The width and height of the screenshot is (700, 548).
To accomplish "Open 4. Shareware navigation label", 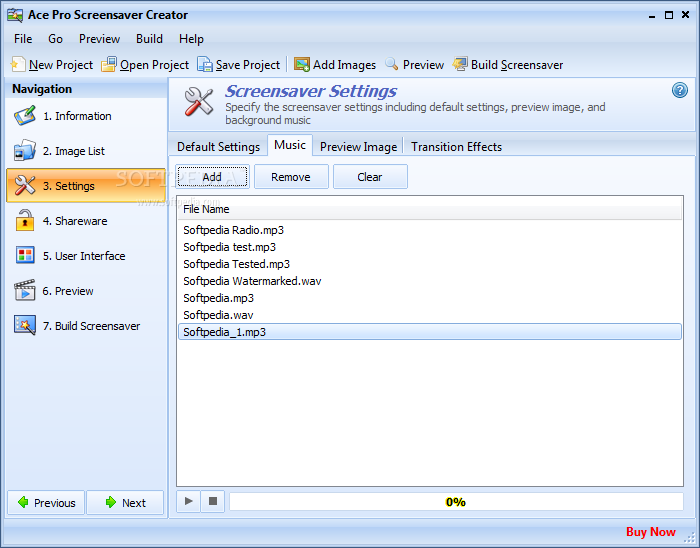I will (x=75, y=221).
